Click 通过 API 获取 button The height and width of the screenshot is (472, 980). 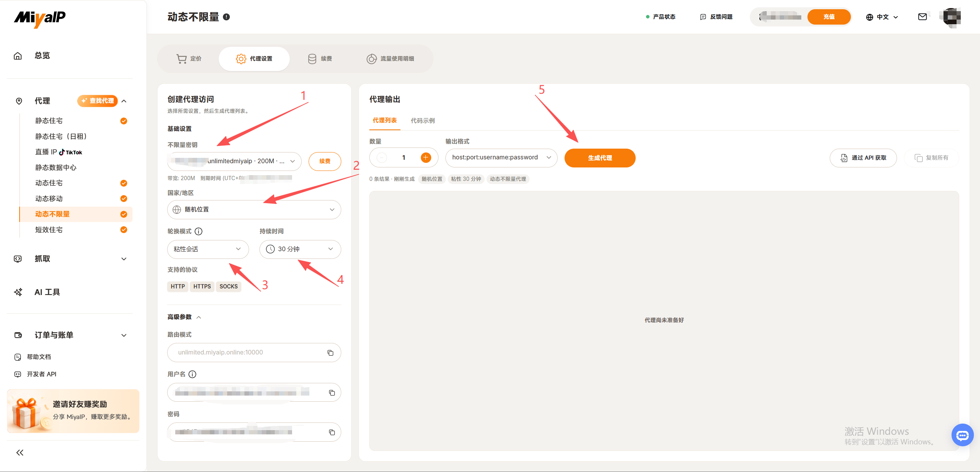863,158
